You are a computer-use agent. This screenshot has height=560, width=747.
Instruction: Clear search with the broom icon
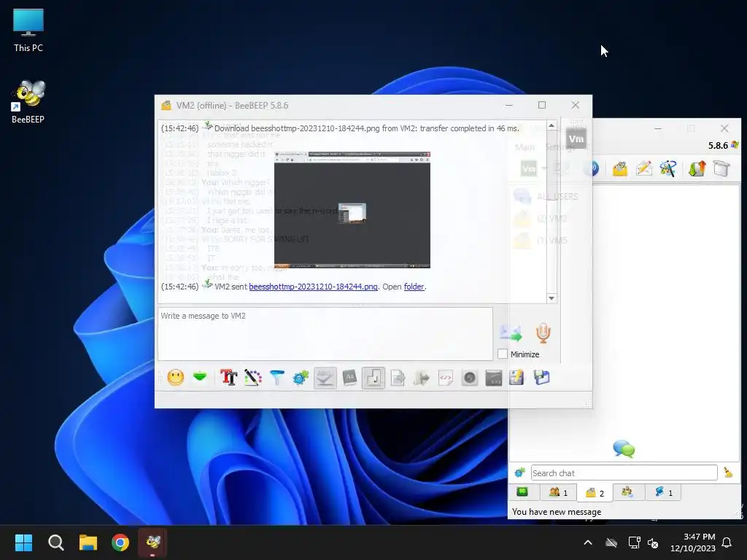[x=728, y=472]
